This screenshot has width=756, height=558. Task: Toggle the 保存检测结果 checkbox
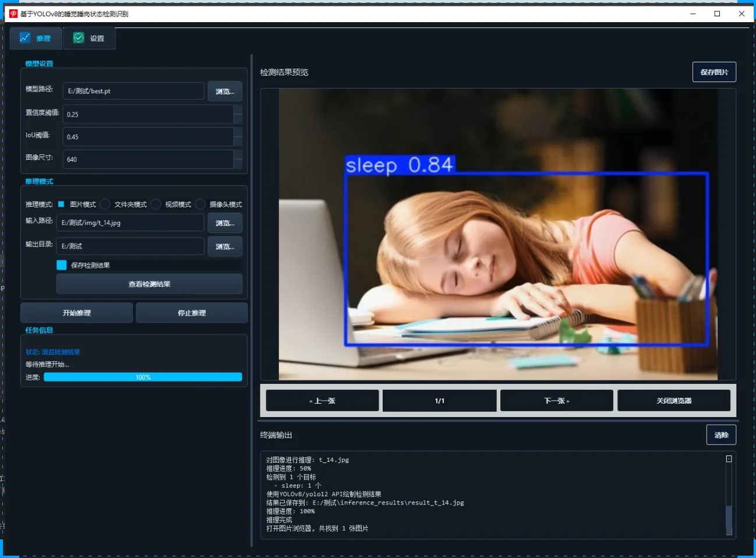[x=62, y=265]
